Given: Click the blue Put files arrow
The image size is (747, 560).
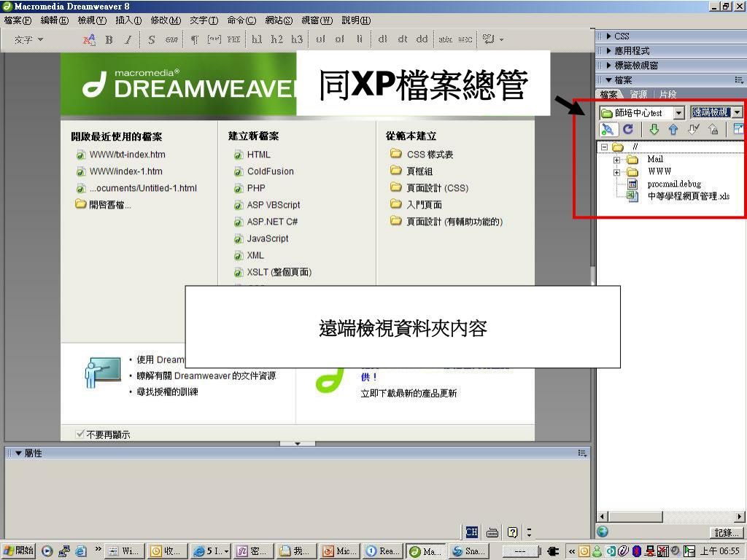Looking at the screenshot, I should [673, 129].
